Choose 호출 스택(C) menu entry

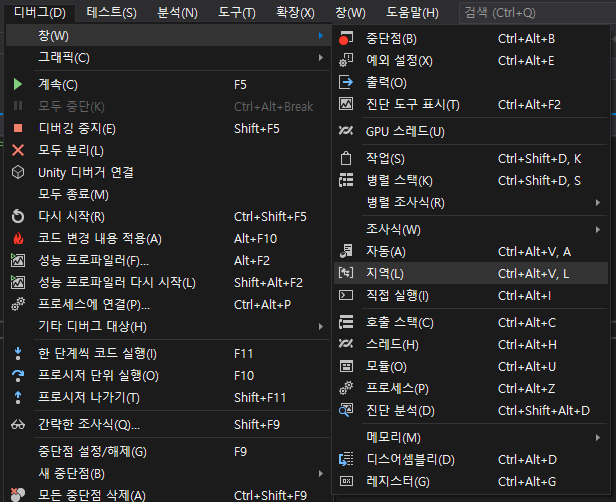[471, 322]
